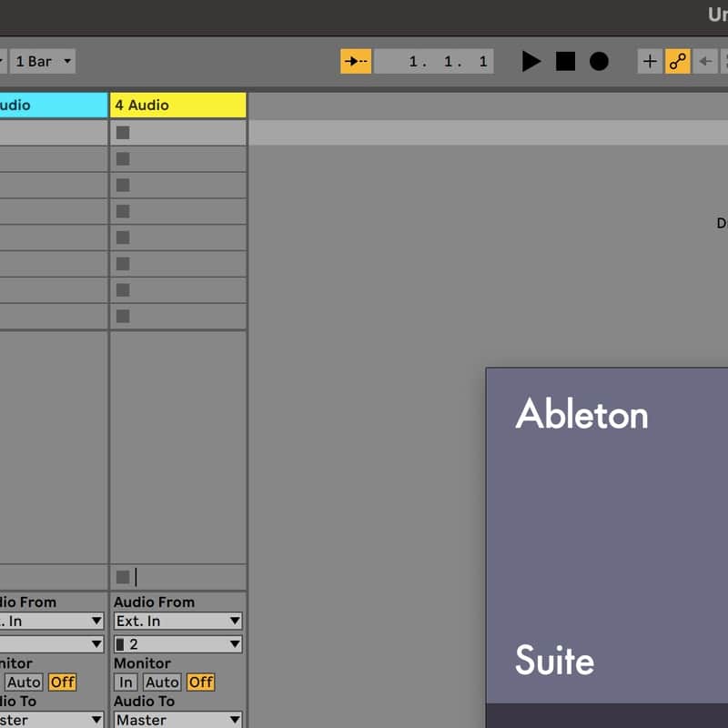The image size is (728, 728).
Task: Switch 4 Audio monitor to Auto
Action: 161,682
